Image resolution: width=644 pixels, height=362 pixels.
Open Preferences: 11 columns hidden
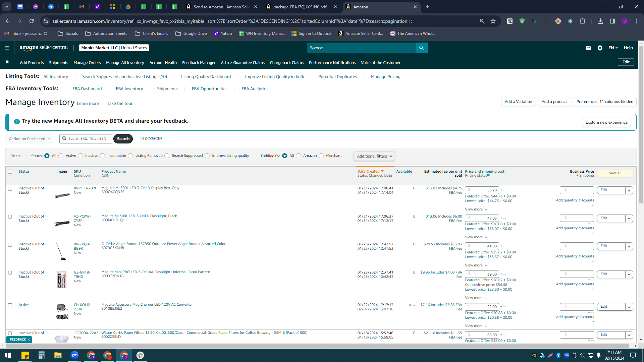[x=605, y=102]
